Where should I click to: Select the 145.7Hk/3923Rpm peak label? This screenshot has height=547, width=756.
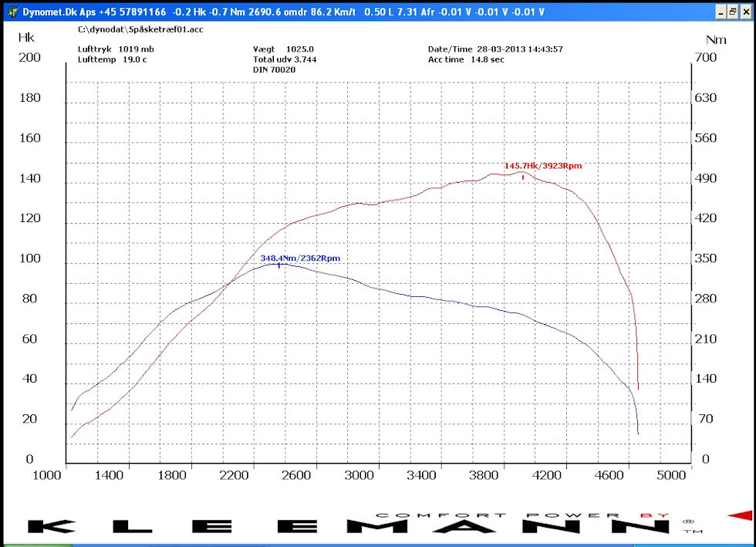[x=542, y=166]
